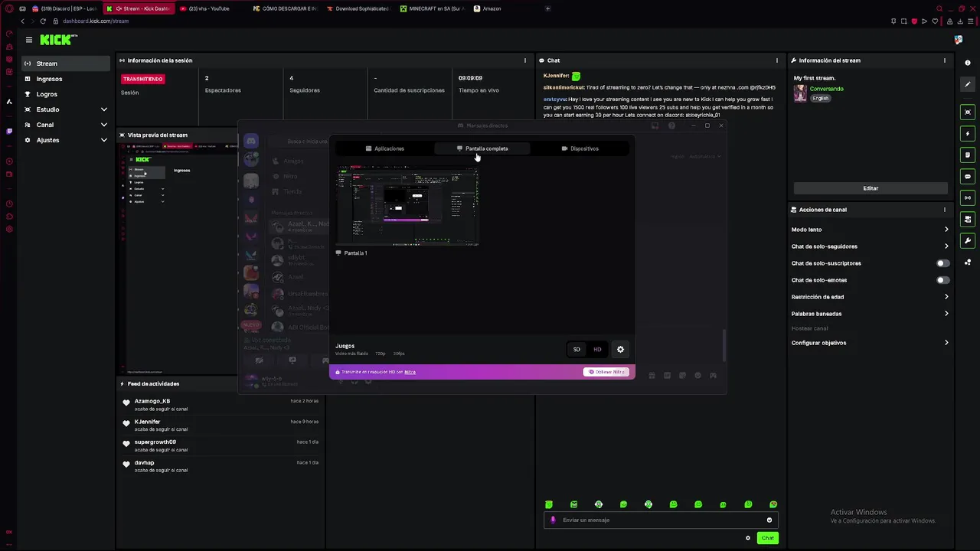The height and width of the screenshot is (551, 980).
Task: Open emoji picker in chat input
Action: (x=769, y=520)
